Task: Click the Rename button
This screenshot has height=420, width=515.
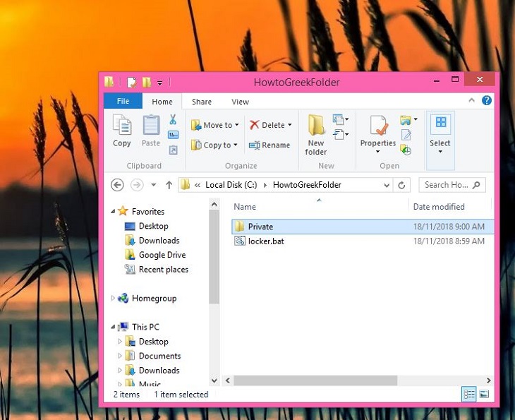Action: coord(269,145)
